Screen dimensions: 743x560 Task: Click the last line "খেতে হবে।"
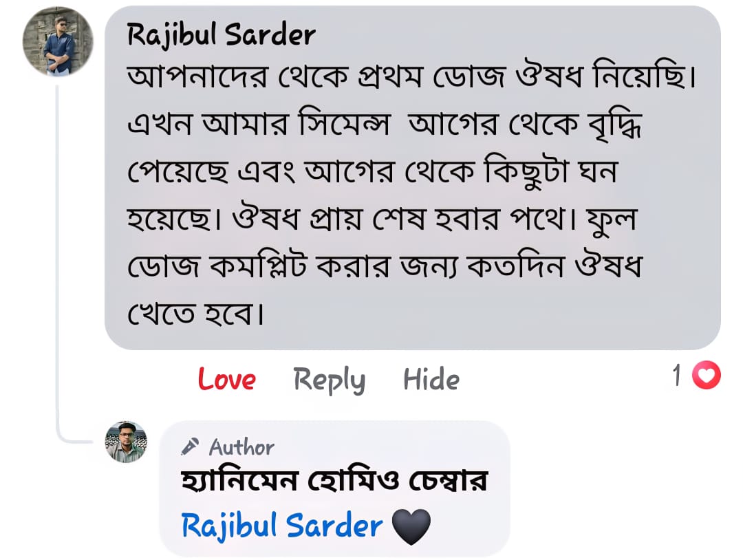(196, 314)
